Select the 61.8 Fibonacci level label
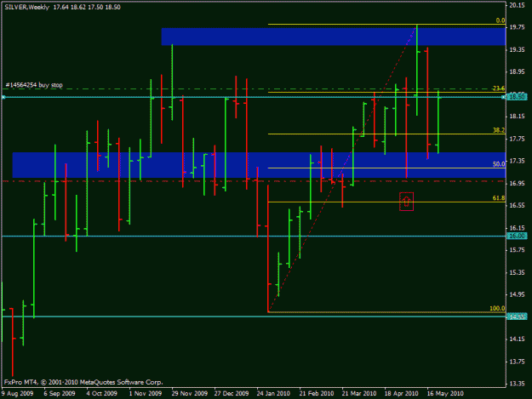532x399 pixels. (x=499, y=198)
